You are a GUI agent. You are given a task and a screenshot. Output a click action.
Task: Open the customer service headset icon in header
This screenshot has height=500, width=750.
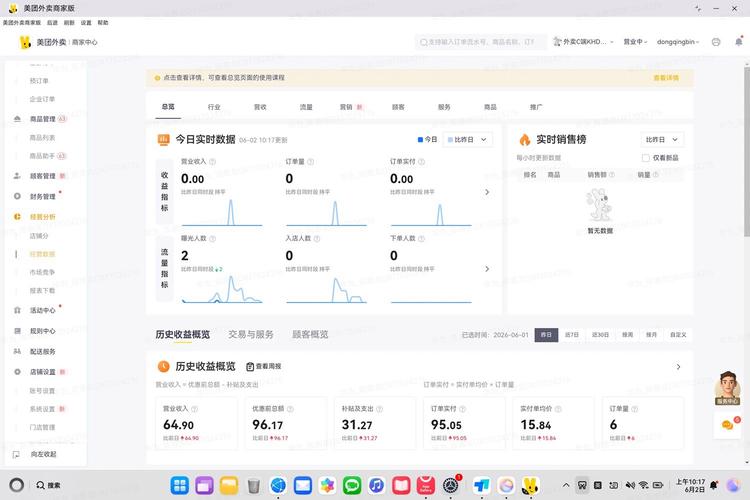click(x=716, y=42)
